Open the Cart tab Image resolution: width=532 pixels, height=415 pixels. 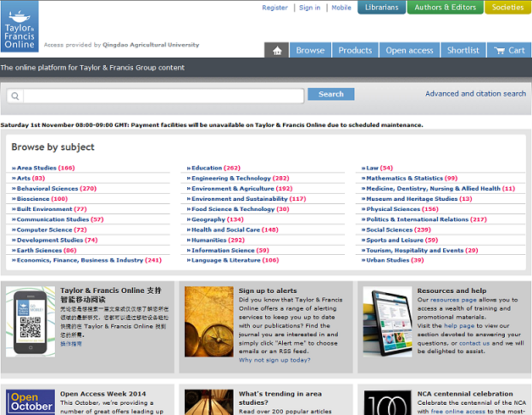(509, 50)
